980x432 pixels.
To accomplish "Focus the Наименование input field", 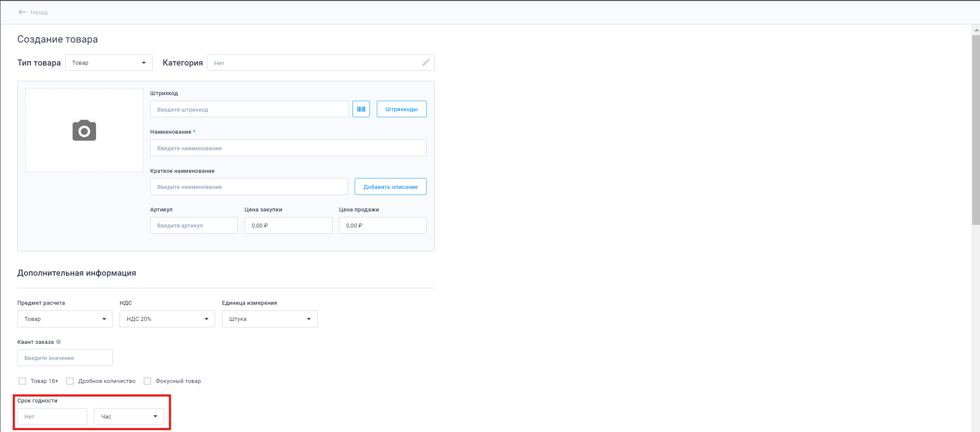I will tap(289, 148).
